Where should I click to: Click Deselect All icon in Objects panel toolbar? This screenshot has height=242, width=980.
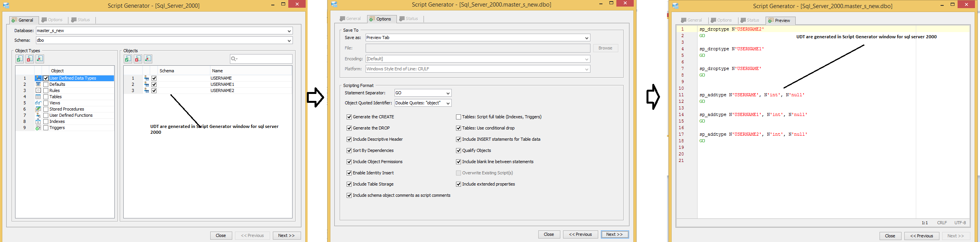(138, 59)
